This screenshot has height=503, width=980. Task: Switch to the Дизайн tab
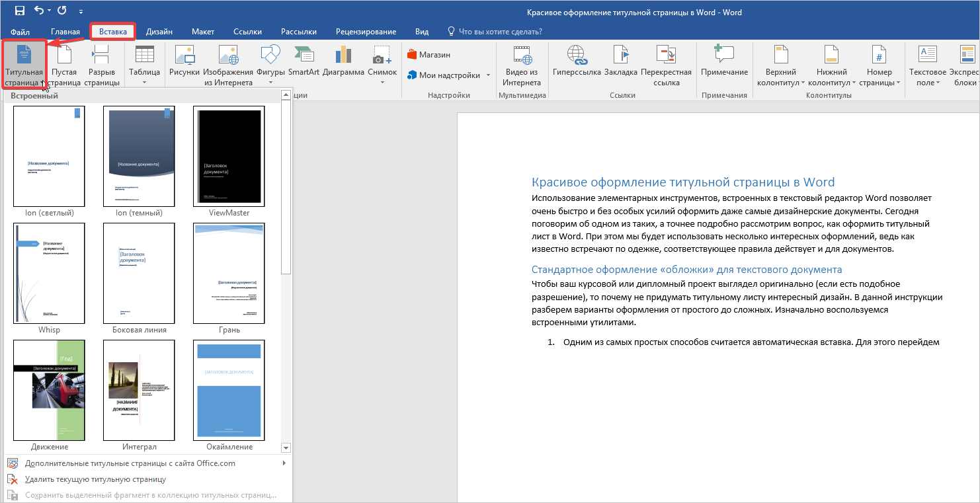click(x=159, y=32)
